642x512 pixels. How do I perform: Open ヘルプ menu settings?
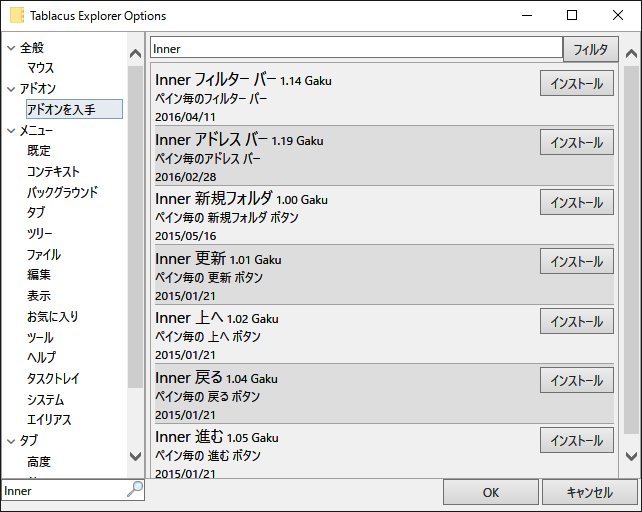pos(41,358)
